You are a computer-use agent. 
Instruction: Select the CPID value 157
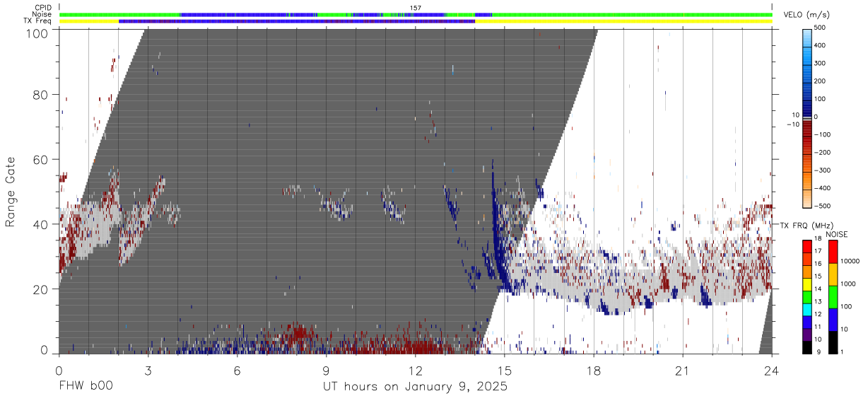point(416,8)
